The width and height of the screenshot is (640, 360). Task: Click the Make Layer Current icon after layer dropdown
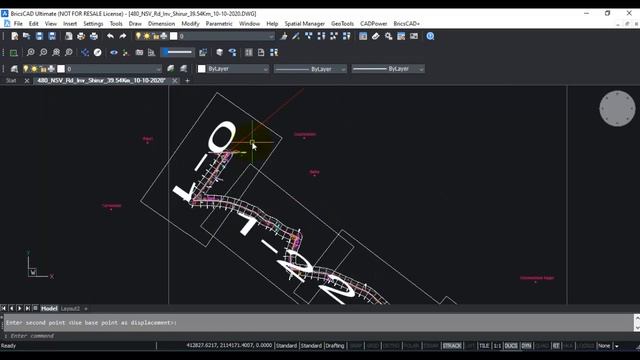tap(171, 69)
